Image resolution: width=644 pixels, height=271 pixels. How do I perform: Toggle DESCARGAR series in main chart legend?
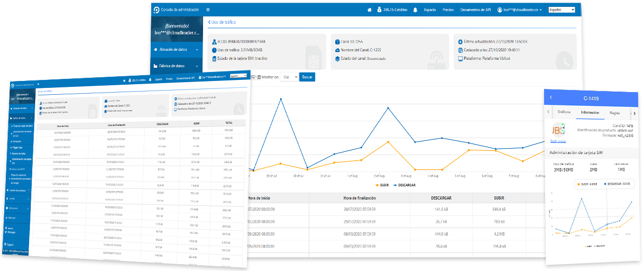(x=404, y=185)
